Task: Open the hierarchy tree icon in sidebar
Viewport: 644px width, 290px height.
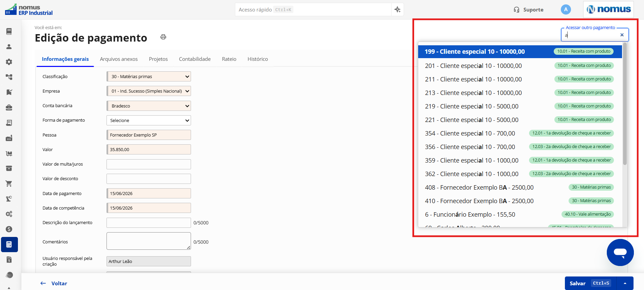Action: 9,77
